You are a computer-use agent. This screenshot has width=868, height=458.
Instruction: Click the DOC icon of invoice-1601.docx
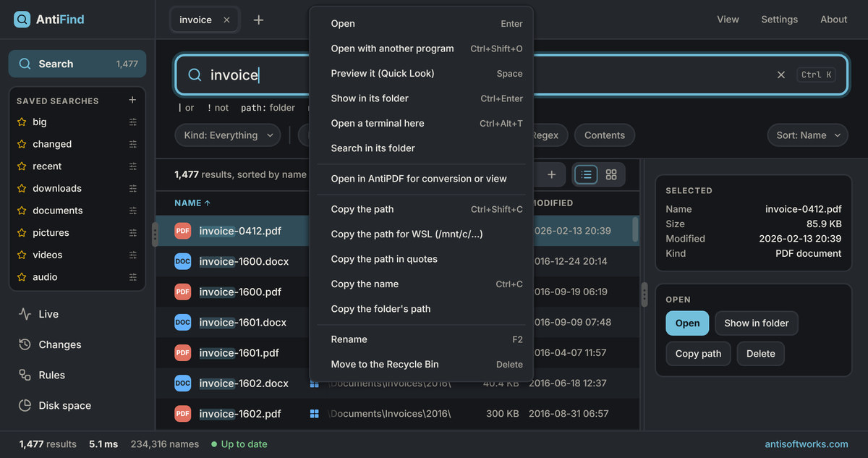coord(183,322)
